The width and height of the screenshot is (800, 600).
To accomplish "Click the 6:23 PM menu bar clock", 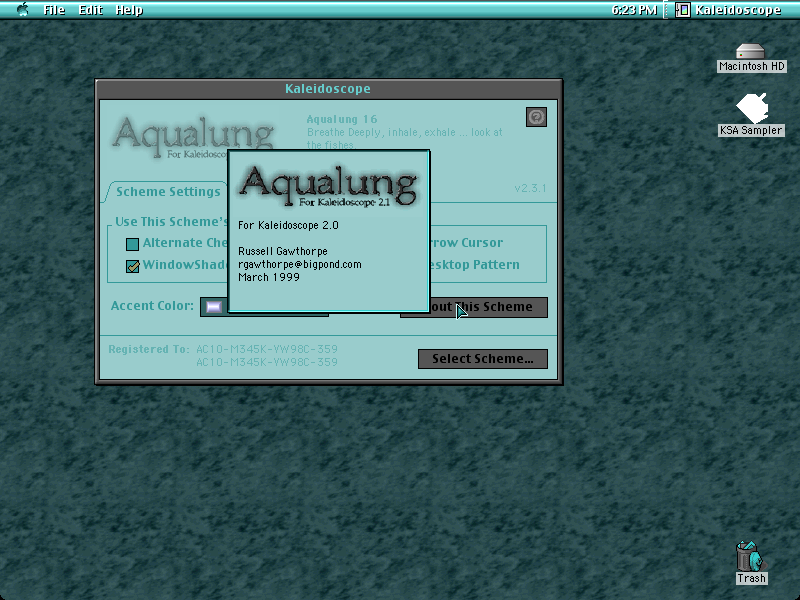I will coord(634,10).
